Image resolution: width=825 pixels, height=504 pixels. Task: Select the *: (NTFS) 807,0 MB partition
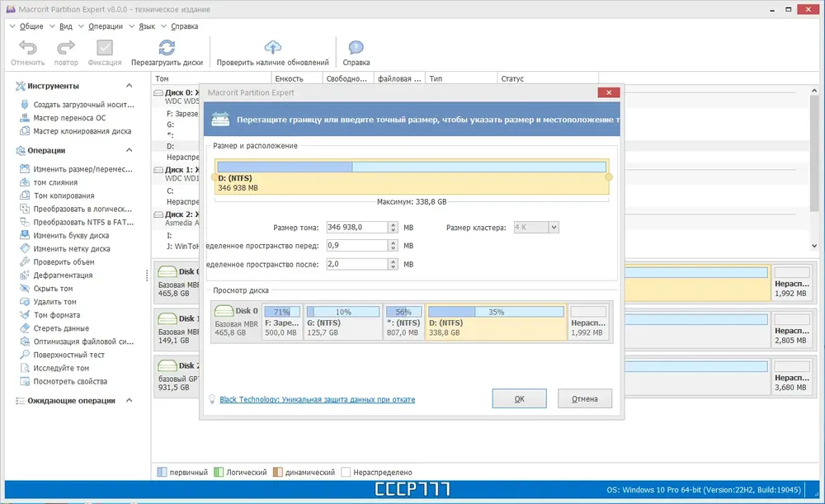[403, 322]
